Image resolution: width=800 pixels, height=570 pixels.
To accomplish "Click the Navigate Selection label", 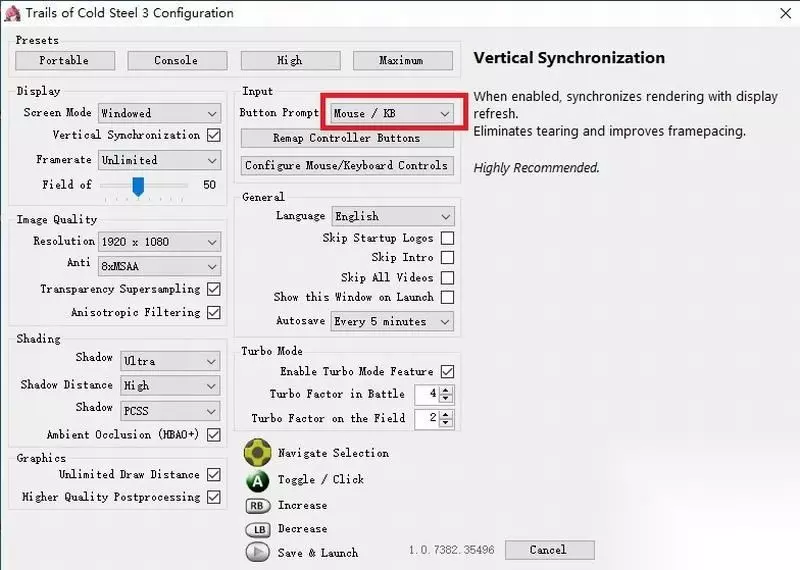I will click(333, 453).
